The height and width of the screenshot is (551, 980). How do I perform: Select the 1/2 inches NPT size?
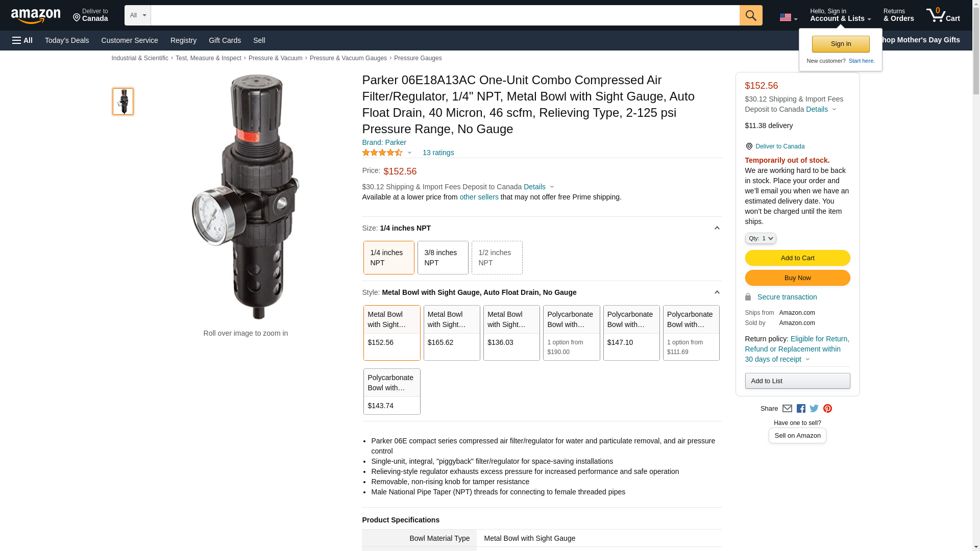click(x=497, y=258)
